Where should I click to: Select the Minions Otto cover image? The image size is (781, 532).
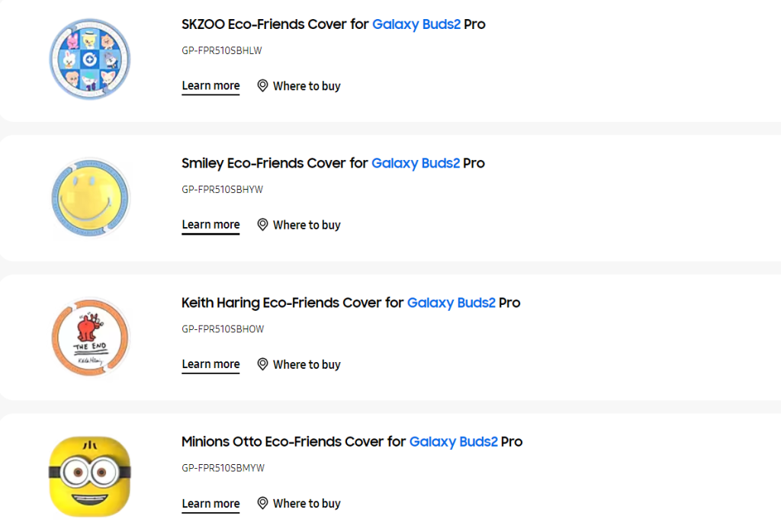pyautogui.click(x=90, y=476)
